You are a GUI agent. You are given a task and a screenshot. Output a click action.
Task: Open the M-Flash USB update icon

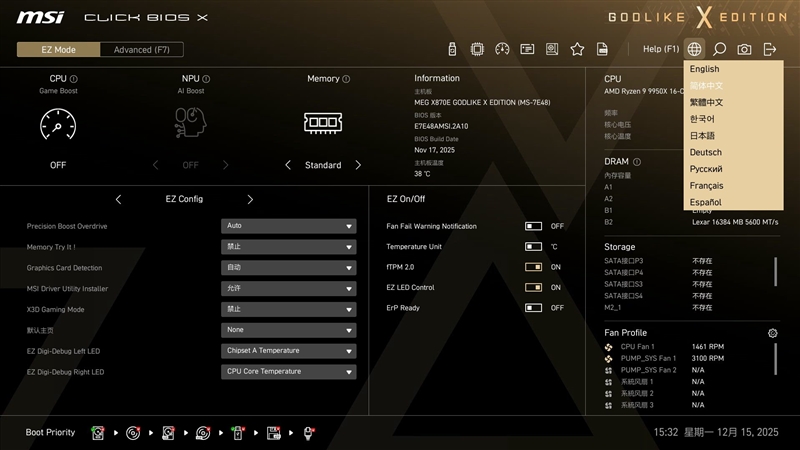tap(452, 49)
